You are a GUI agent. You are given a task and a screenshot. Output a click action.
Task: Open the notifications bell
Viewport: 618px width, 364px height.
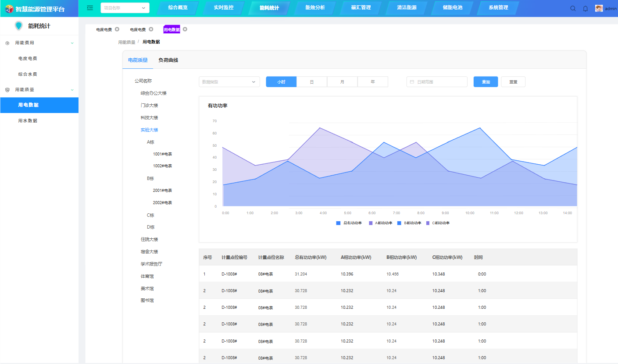pos(585,8)
